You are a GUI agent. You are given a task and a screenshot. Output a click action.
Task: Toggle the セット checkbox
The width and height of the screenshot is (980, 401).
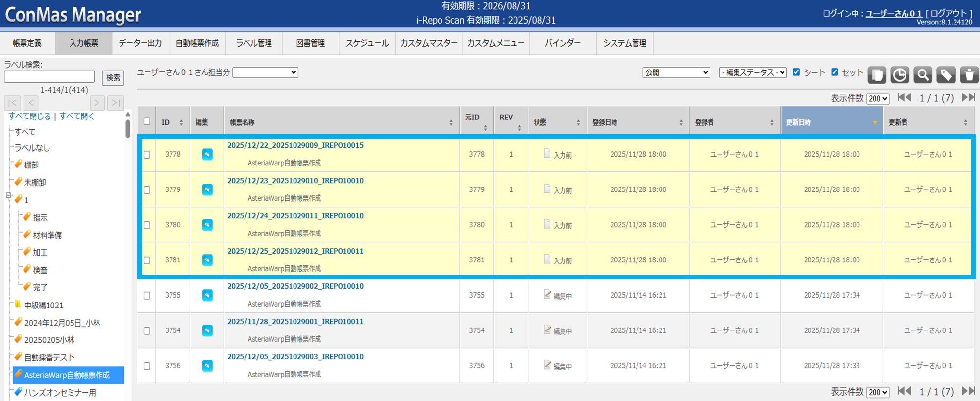point(834,72)
